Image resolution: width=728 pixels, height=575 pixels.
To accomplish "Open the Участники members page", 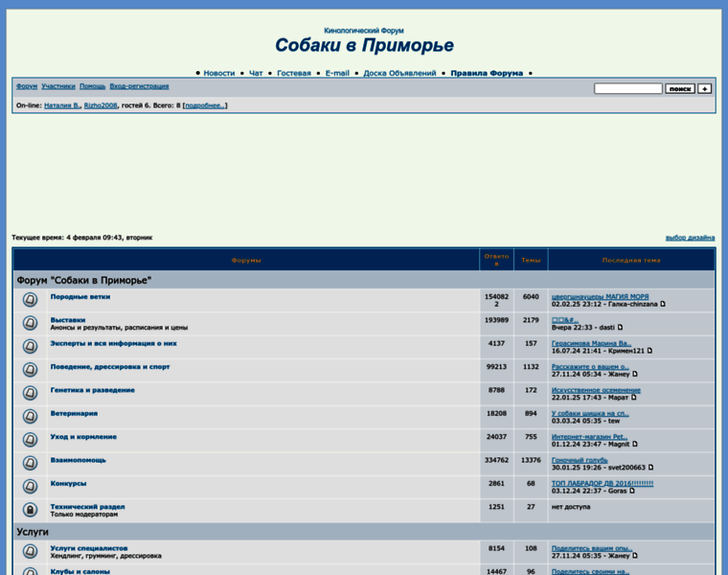I will click(x=57, y=86).
